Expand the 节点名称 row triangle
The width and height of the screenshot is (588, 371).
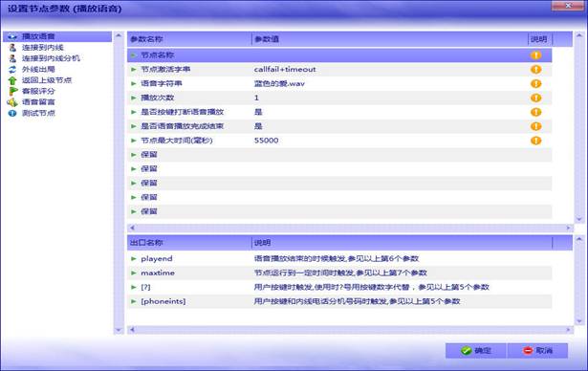pos(134,55)
